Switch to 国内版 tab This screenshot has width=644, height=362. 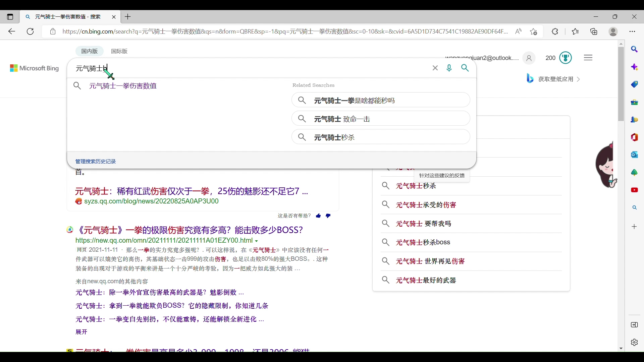coord(89,51)
